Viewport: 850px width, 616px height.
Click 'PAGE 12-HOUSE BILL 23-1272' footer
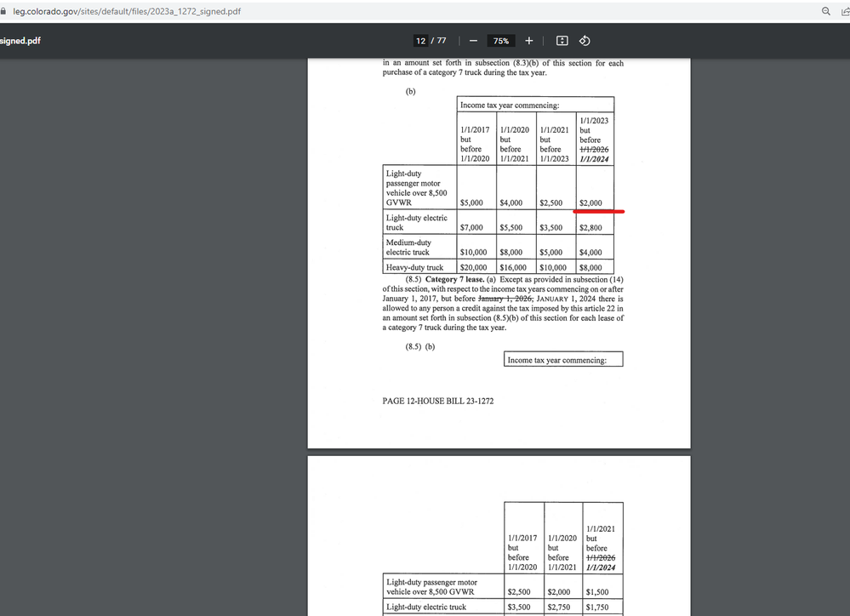438,402
